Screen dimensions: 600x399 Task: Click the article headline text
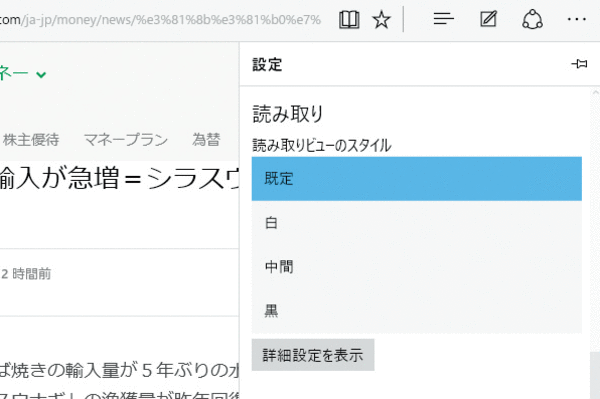119,178
